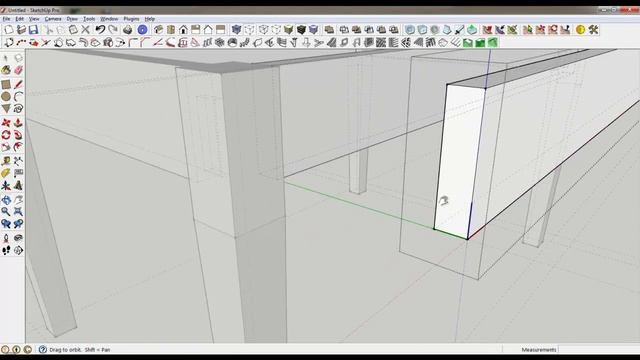Select the Eraser tool in left toolbar

[x=18, y=71]
